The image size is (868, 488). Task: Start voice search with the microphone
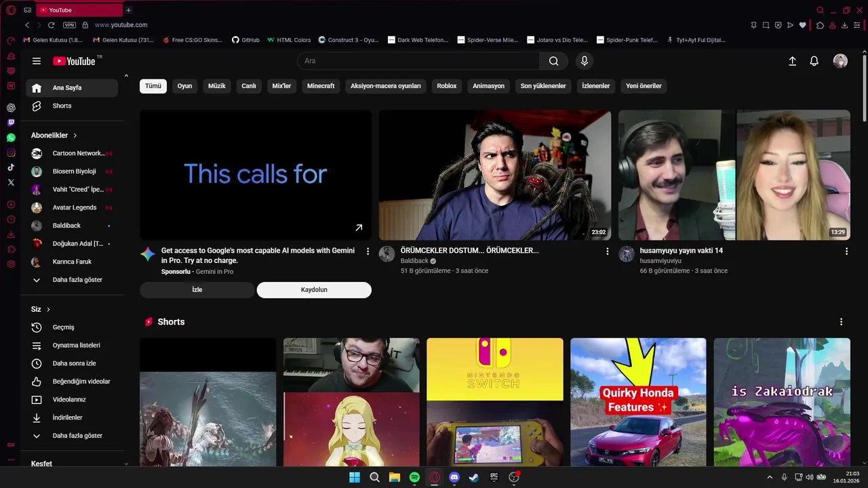[x=585, y=61]
